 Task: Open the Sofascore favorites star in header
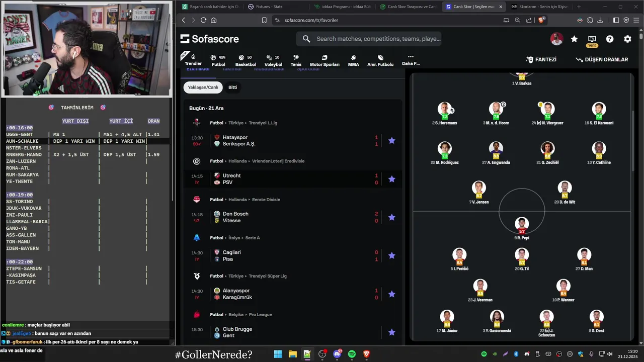point(574,39)
